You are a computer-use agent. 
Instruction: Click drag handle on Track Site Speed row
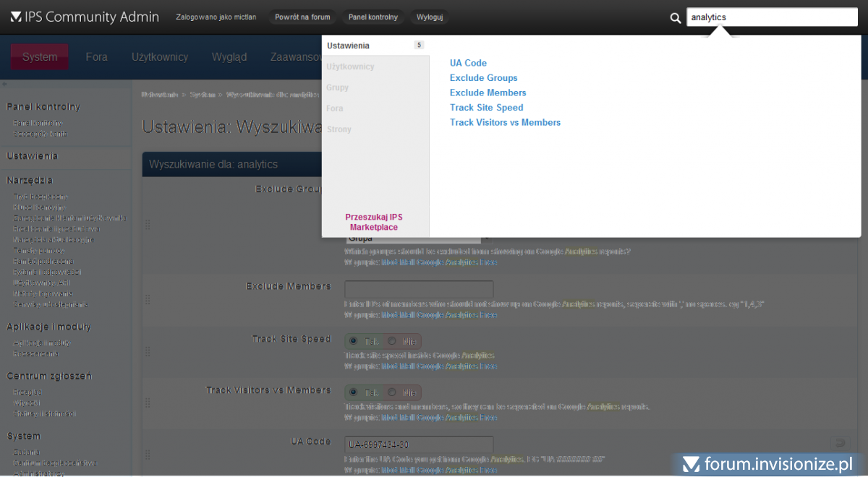click(148, 352)
